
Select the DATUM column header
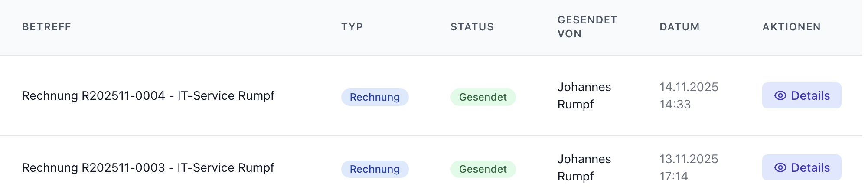679,27
